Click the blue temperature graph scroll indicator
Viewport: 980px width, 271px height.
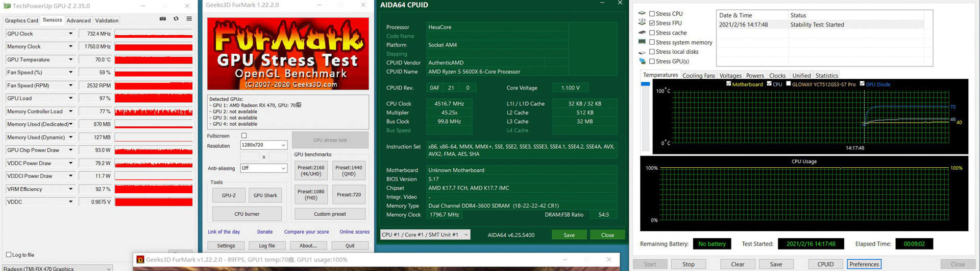click(x=645, y=84)
